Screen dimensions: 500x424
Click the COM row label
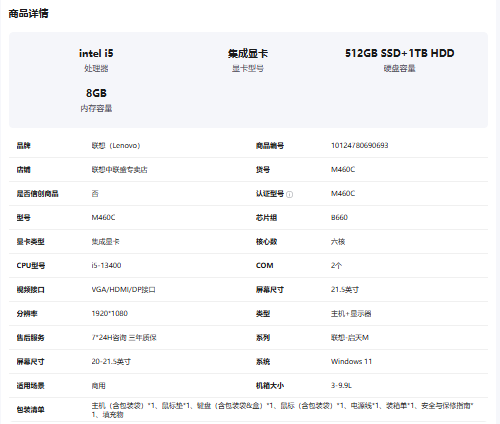point(265,266)
